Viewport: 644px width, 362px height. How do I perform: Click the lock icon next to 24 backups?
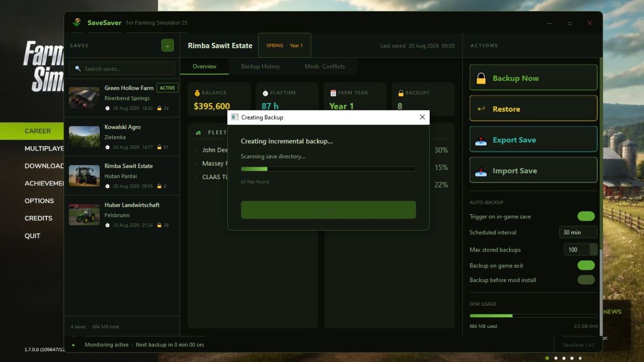(x=159, y=108)
